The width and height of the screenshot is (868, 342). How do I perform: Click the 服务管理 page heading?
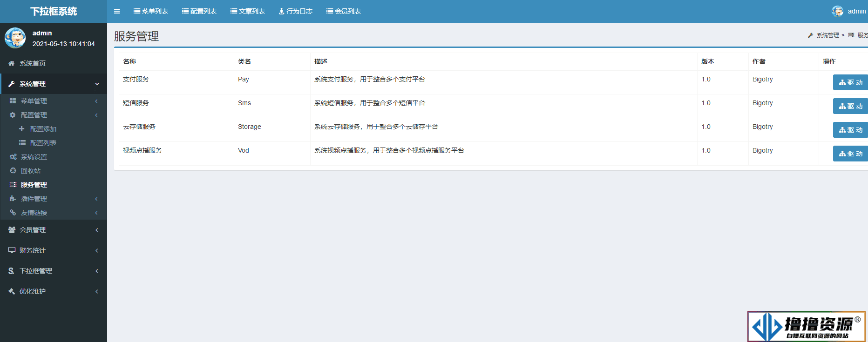[136, 36]
